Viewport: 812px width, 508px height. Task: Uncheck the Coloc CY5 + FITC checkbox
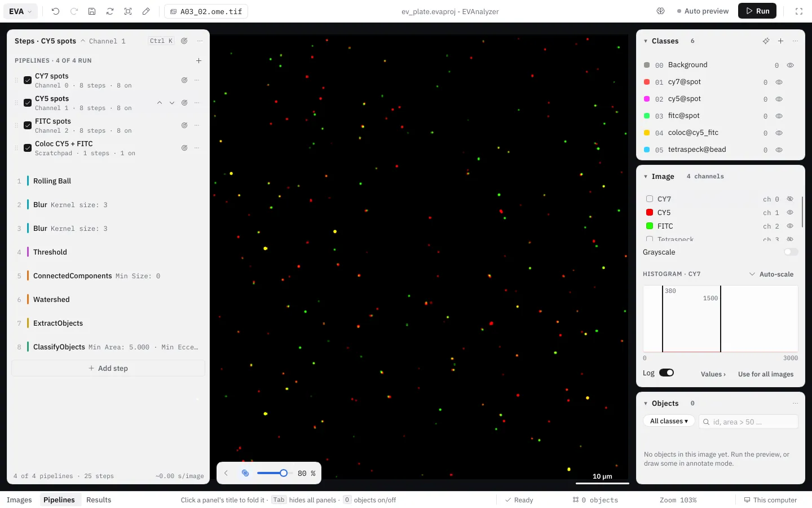[28, 148]
